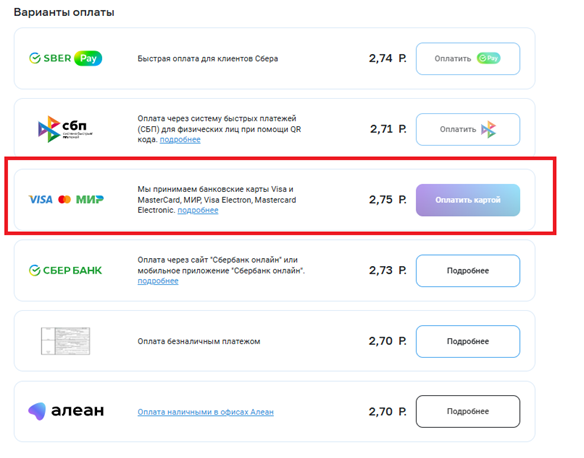Click the green Pay badge inside the Оплатить button
This screenshot has height=458, width=584.
(489, 58)
